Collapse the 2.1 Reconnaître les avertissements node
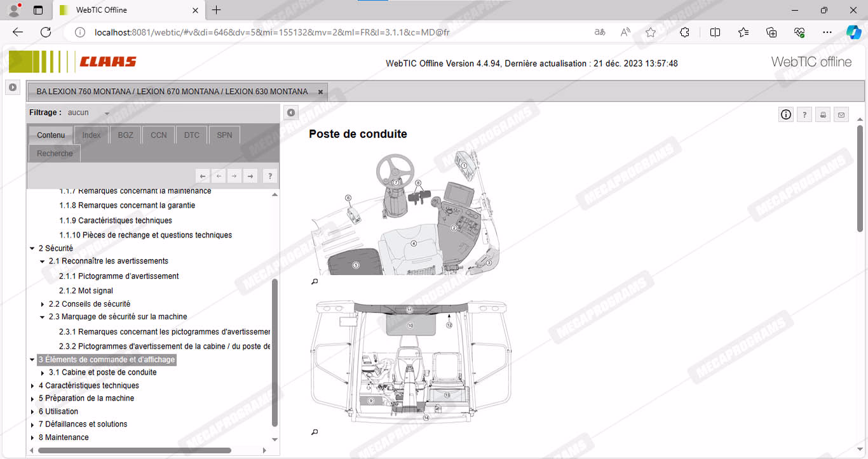The width and height of the screenshot is (868, 459). (x=43, y=262)
